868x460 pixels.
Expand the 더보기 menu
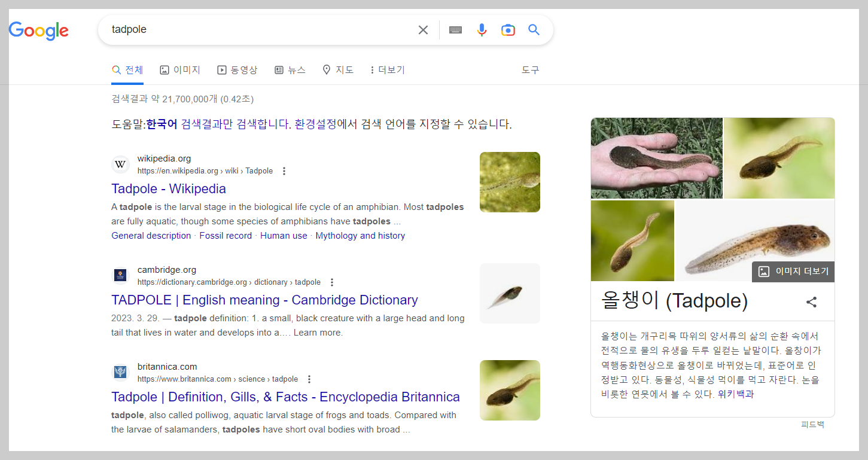tap(387, 70)
